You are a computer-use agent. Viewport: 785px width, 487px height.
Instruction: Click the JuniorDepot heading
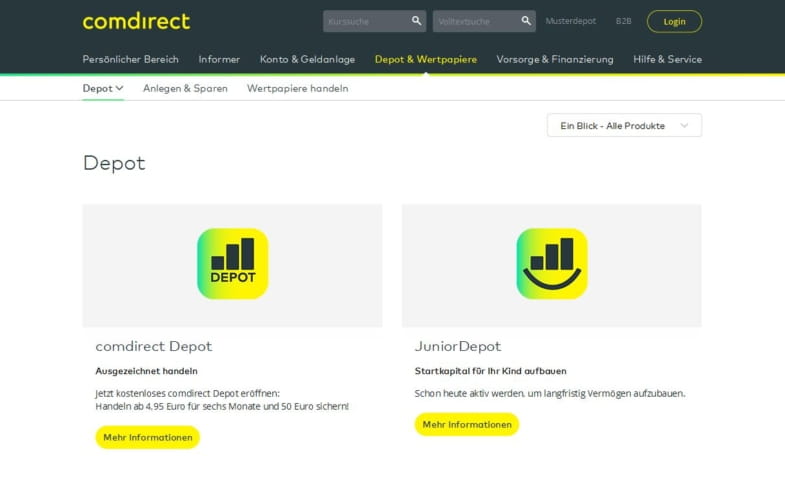(x=458, y=346)
